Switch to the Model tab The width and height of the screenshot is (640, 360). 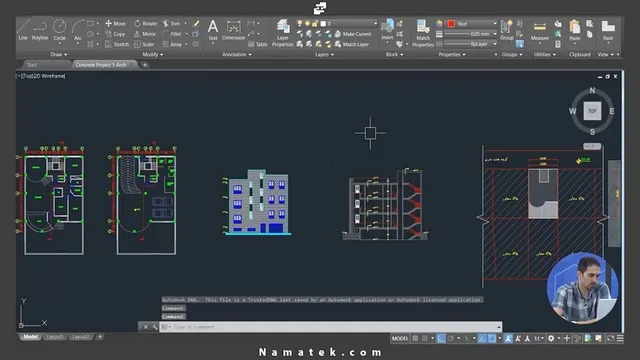click(30, 337)
